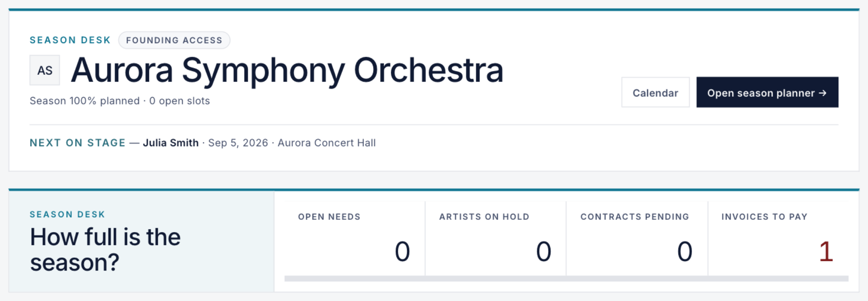
Task: Select the Founding Access badge
Action: (x=174, y=40)
